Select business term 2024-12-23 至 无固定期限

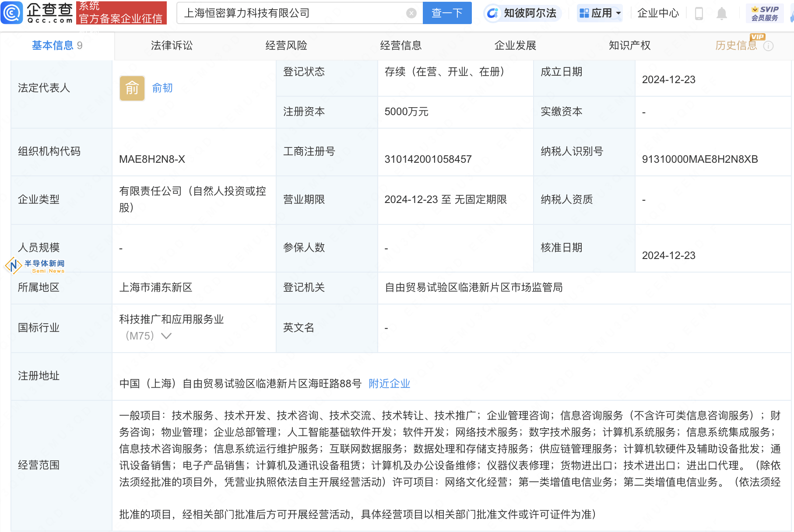tap(445, 199)
